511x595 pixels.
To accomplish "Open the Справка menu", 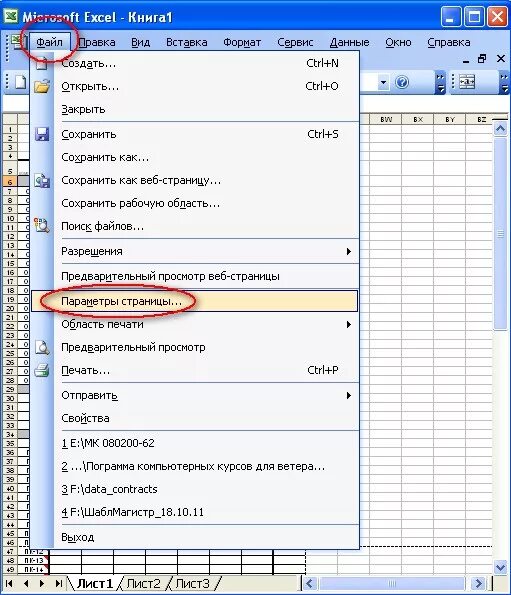I will (x=449, y=42).
